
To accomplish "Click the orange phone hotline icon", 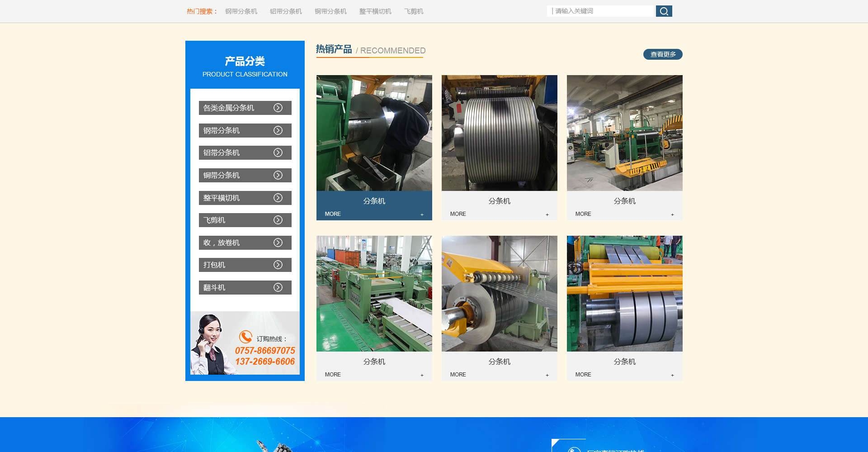I will point(245,337).
